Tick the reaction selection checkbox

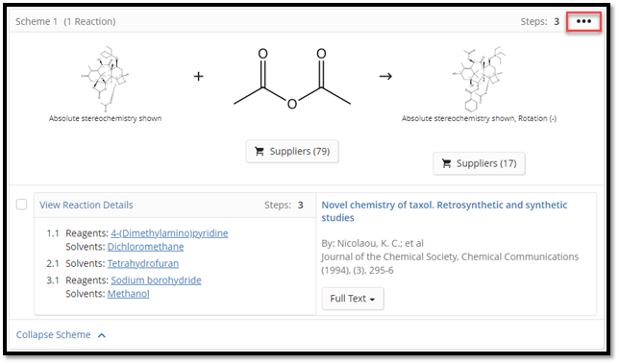[22, 205]
